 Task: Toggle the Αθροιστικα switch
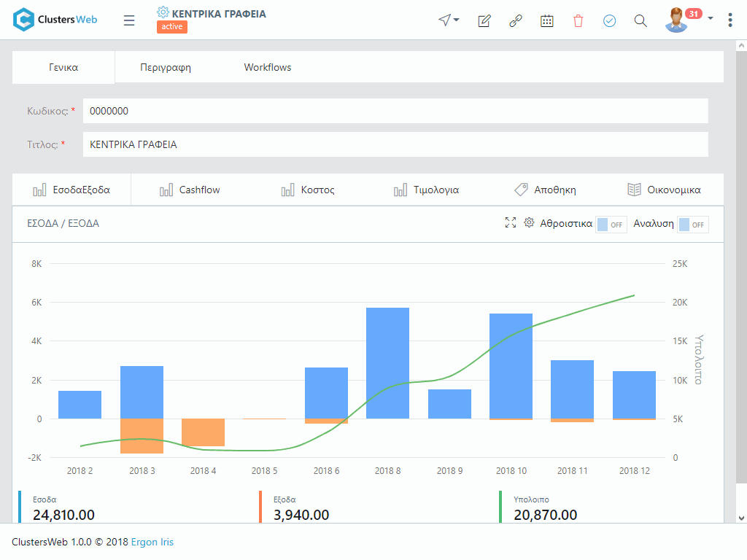[x=611, y=225]
